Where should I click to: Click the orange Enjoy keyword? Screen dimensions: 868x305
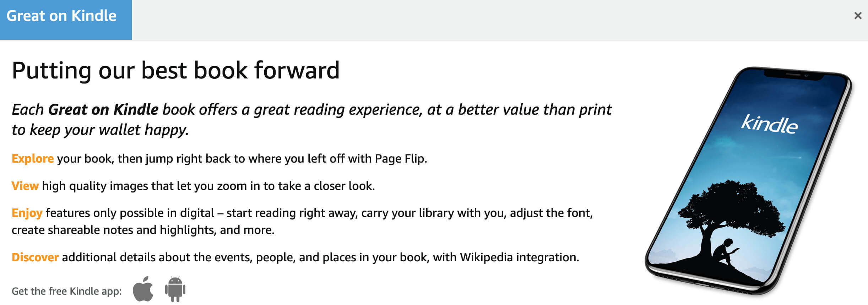pyautogui.click(x=27, y=213)
